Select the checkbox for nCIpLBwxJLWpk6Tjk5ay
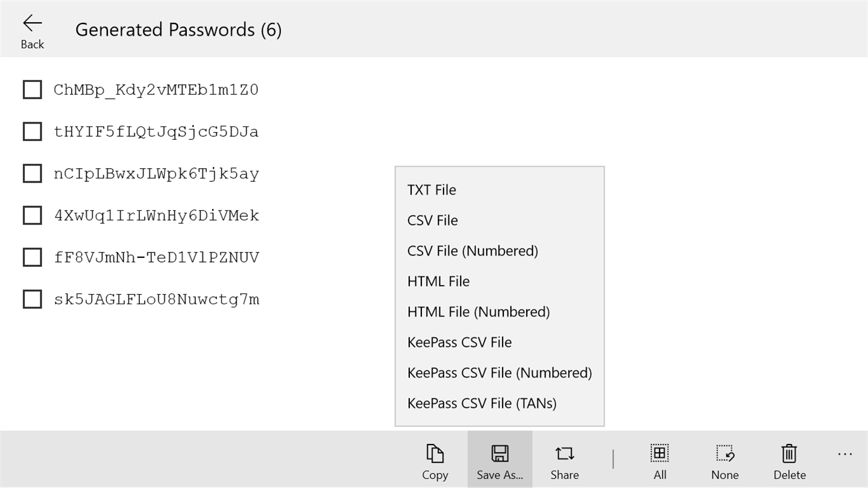Screen dimensions: 868x488 tap(32, 174)
